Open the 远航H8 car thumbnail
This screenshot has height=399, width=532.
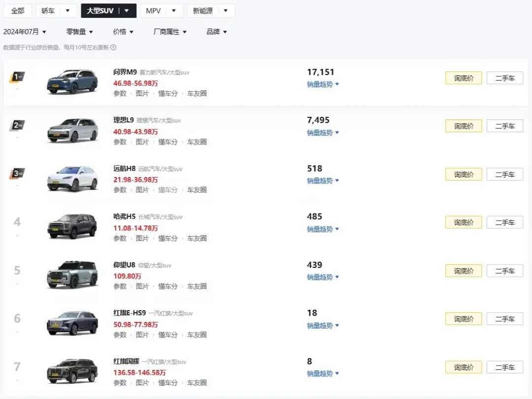coord(72,178)
